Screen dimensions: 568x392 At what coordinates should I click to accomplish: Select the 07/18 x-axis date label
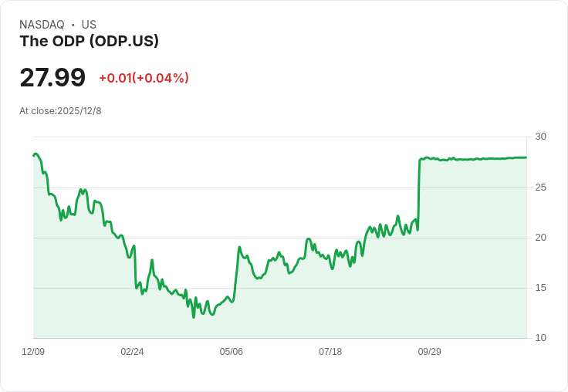click(330, 351)
